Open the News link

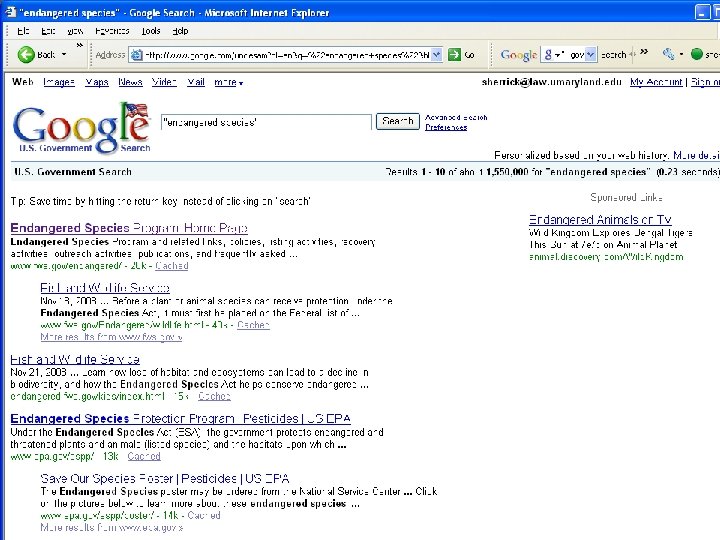coord(130,82)
